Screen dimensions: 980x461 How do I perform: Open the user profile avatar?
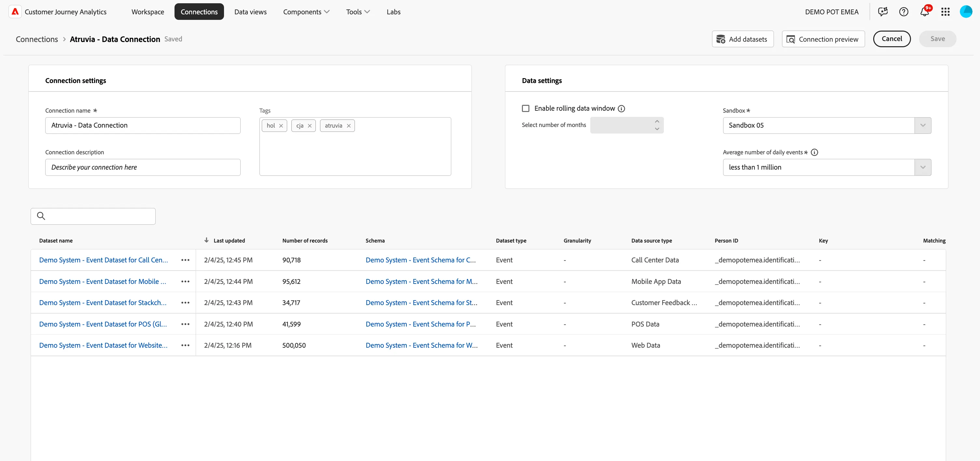click(966, 12)
